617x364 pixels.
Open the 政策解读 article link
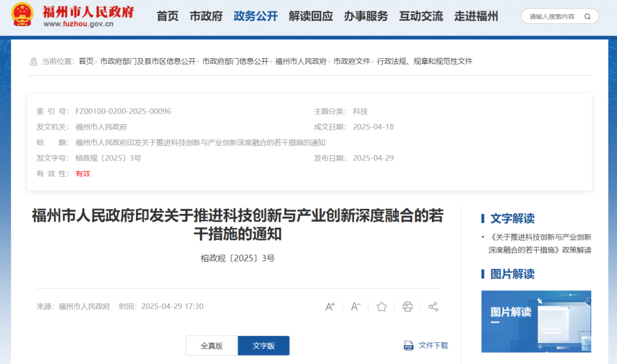(x=539, y=243)
